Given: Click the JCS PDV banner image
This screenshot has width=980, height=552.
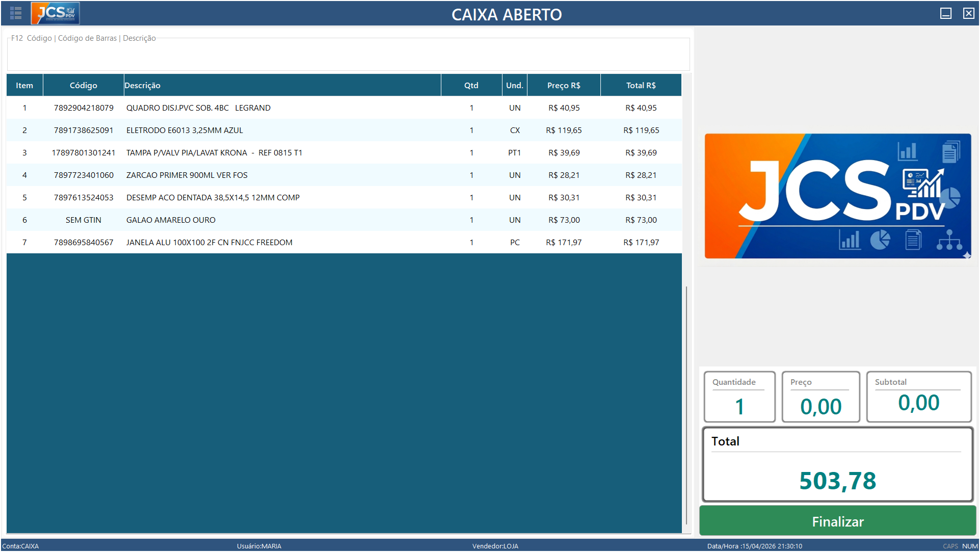Looking at the screenshot, I should [837, 196].
